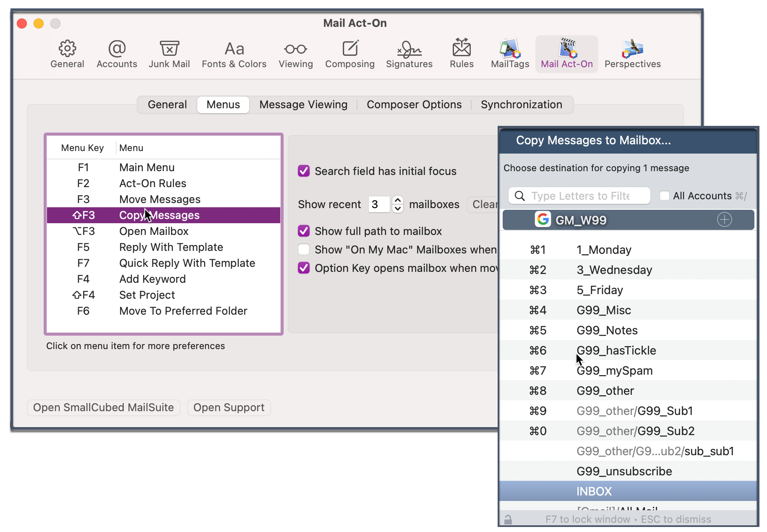The image size is (767, 532).
Task: Choose the G99_mySpam mailbox
Action: point(628,370)
